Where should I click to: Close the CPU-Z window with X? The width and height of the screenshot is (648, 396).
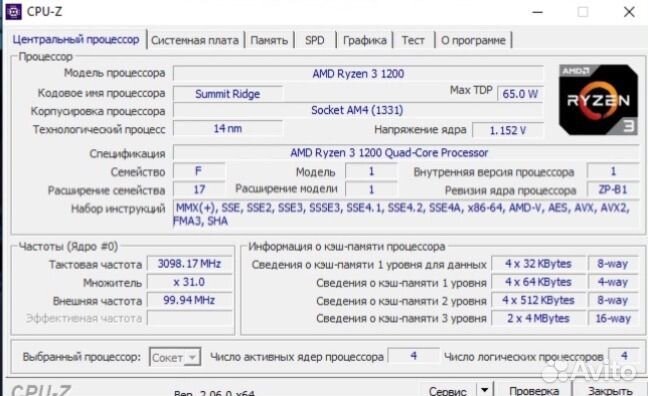pos(629,12)
